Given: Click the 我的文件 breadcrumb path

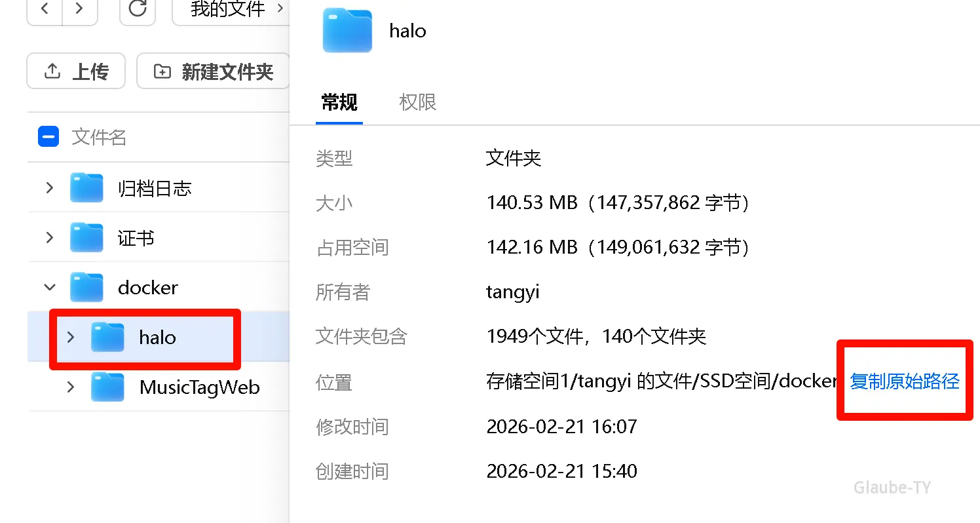Looking at the screenshot, I should coord(228,10).
